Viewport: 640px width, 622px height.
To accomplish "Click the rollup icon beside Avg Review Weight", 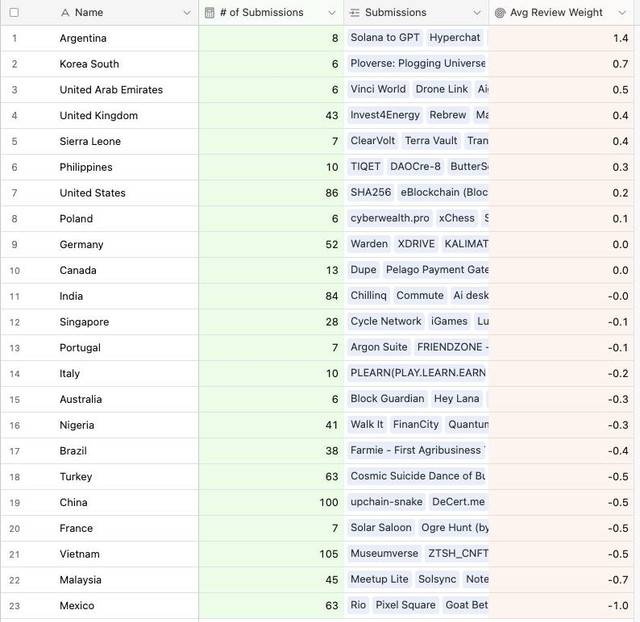I will [500, 13].
